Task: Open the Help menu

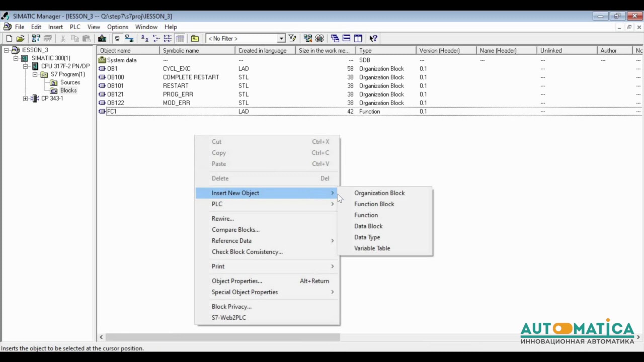Action: pyautogui.click(x=171, y=27)
